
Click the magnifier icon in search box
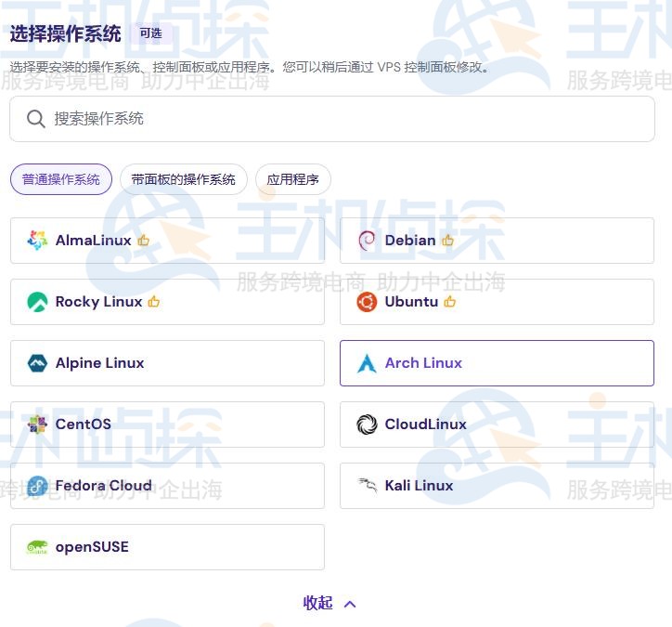tap(35, 119)
